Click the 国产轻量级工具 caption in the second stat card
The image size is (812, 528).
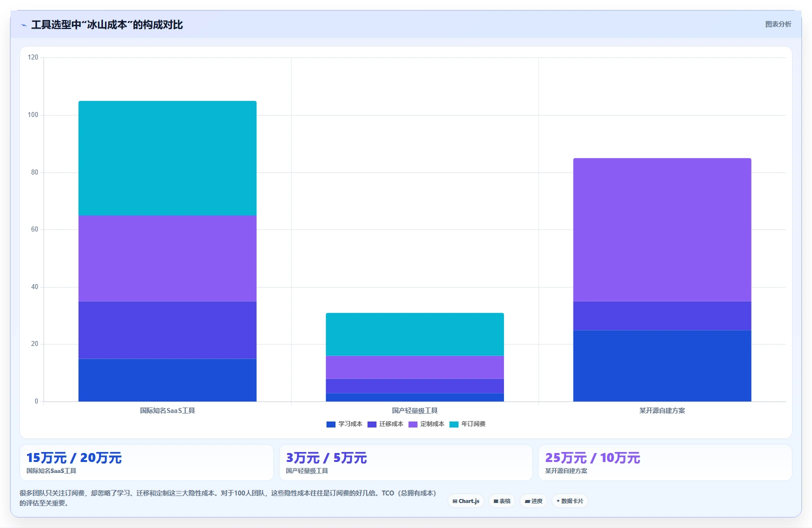pyautogui.click(x=307, y=471)
